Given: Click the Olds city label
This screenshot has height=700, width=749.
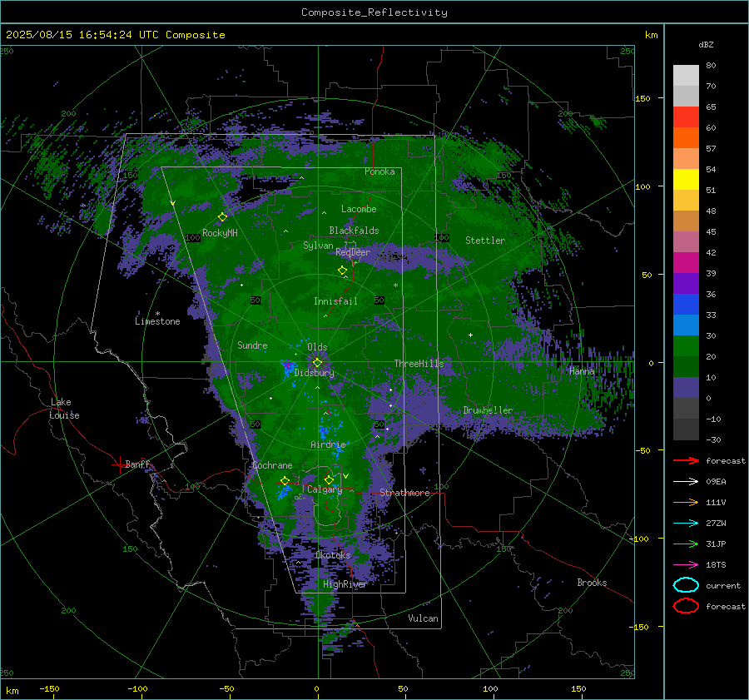Looking at the screenshot, I should (317, 347).
